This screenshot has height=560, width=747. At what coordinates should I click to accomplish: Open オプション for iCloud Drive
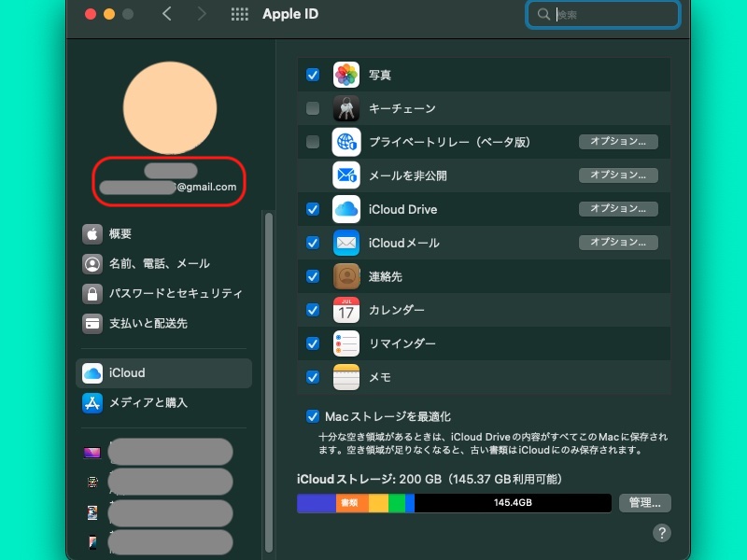[618, 209]
